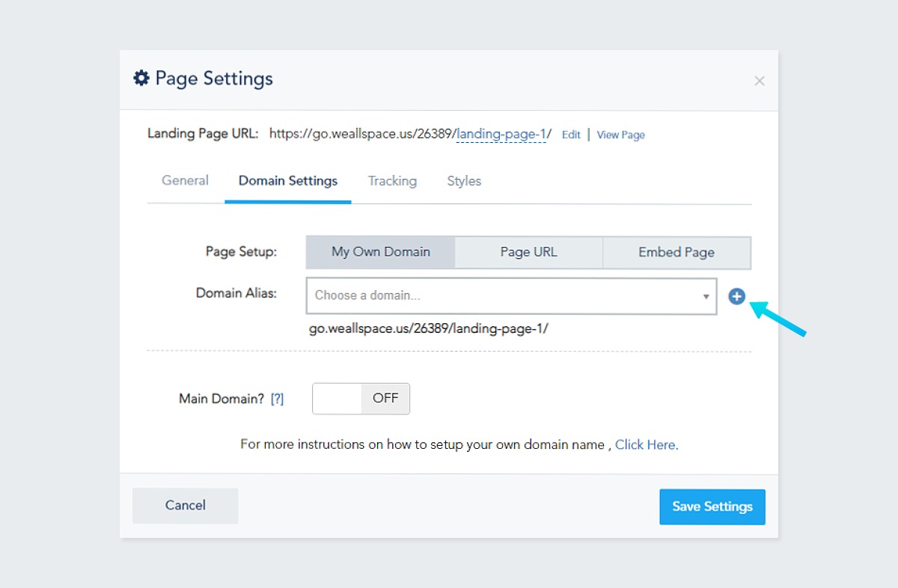Choose the Page URL setup option
Viewport: 898px width, 588px height.
coord(528,253)
